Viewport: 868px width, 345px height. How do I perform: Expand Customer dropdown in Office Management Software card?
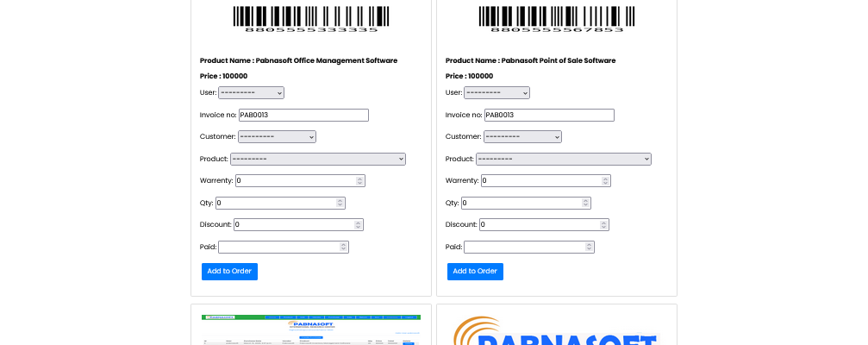click(277, 137)
